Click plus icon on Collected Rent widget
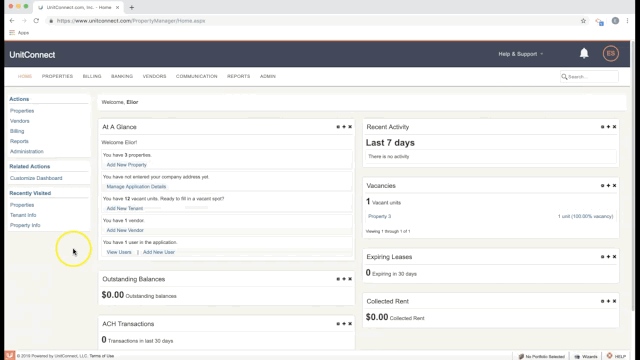Image resolution: width=640 pixels, height=360 pixels. point(608,301)
